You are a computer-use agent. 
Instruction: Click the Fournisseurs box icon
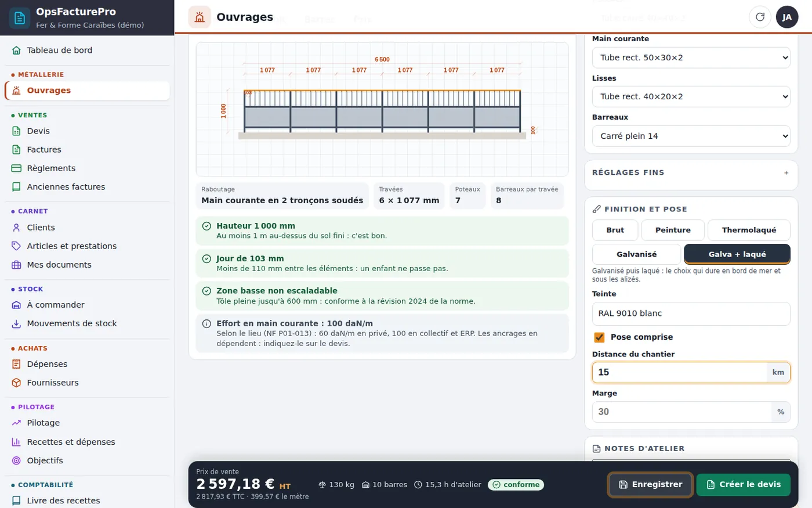click(x=16, y=383)
